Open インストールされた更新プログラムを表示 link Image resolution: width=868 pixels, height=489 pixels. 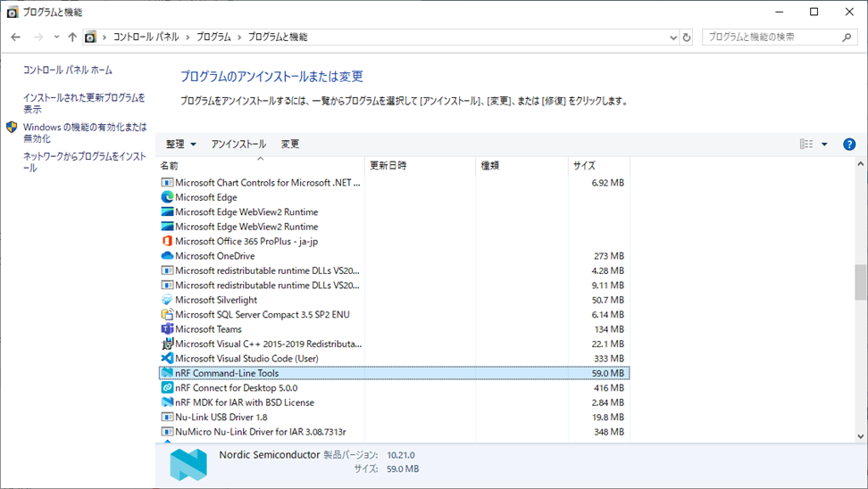[x=84, y=104]
